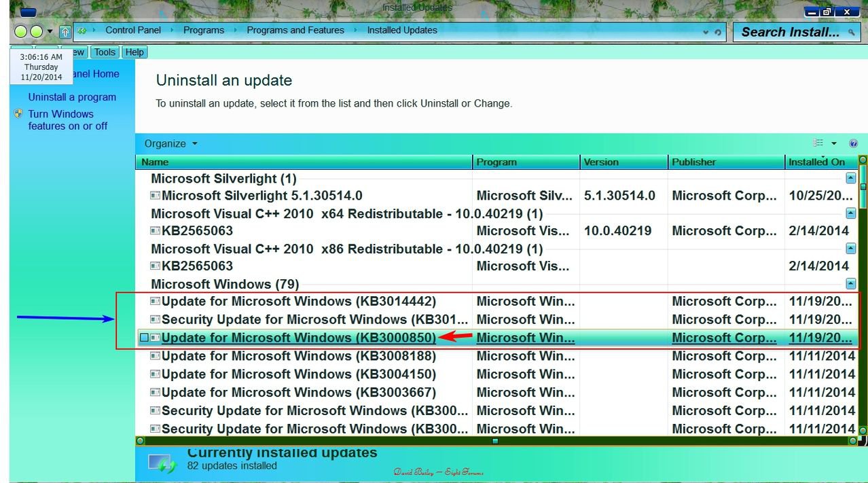Viewport: 868px width, 483px height.
Task: Click the Control Panel icon in the address bar
Action: point(82,31)
